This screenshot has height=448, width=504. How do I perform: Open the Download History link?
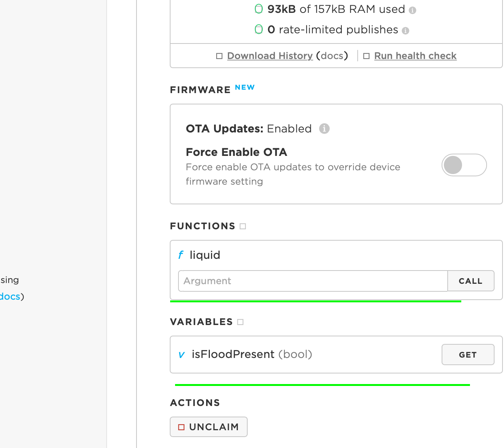pos(270,56)
